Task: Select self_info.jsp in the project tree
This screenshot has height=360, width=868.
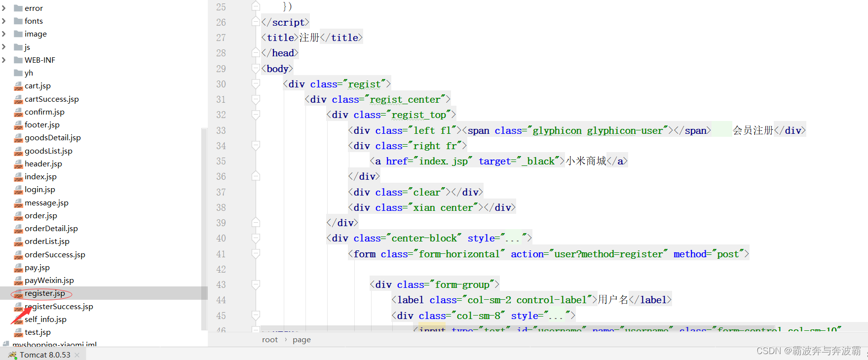Action: point(45,320)
